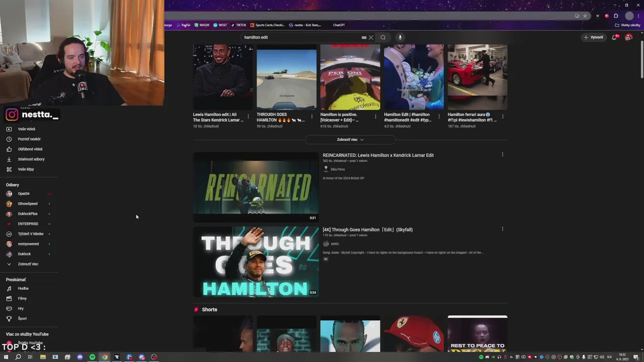Open Windows taskbar search
The width and height of the screenshot is (644, 362).
[x=18, y=357]
